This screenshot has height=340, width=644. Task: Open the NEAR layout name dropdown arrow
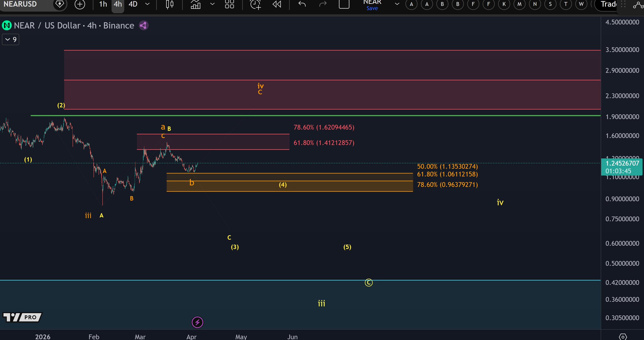tap(397, 4)
